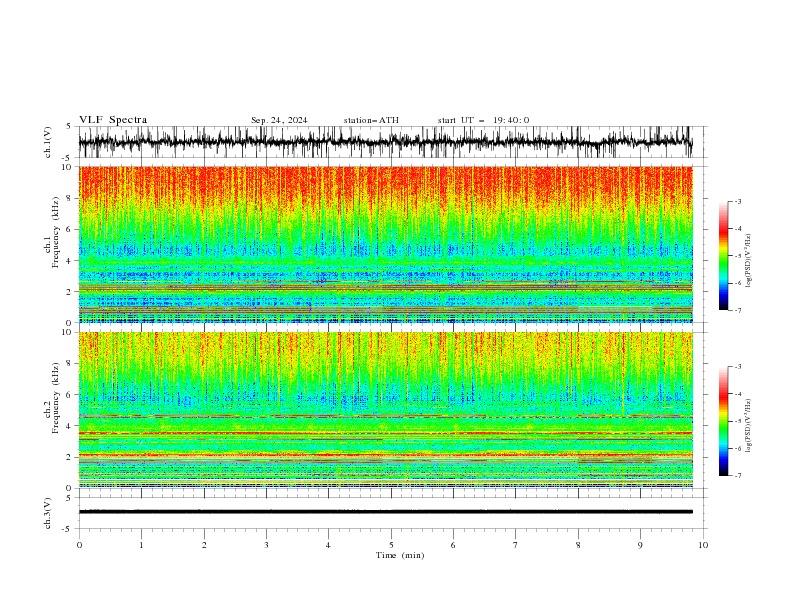This screenshot has height=612, width=792.
Task: Click the time axis tick label '5'
Action: pos(391,545)
